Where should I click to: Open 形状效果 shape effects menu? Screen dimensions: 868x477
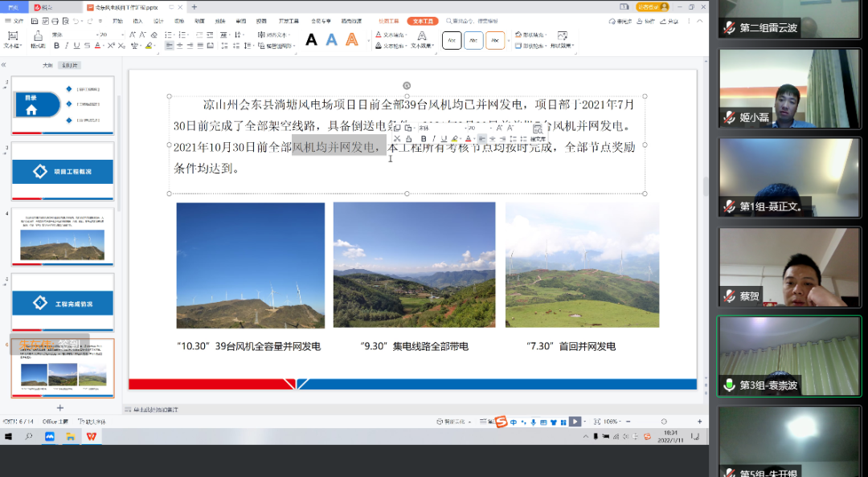click(x=562, y=40)
